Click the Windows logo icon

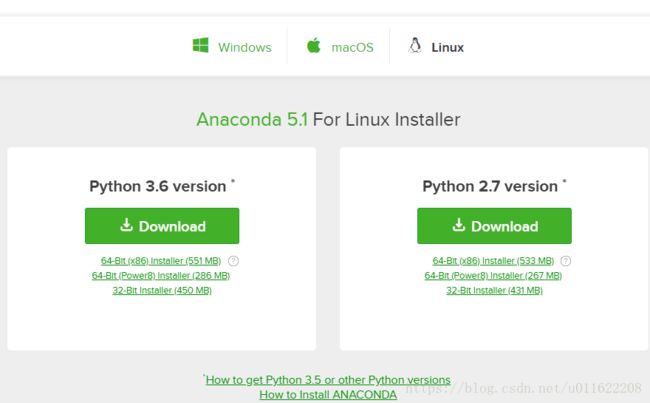tap(201, 45)
